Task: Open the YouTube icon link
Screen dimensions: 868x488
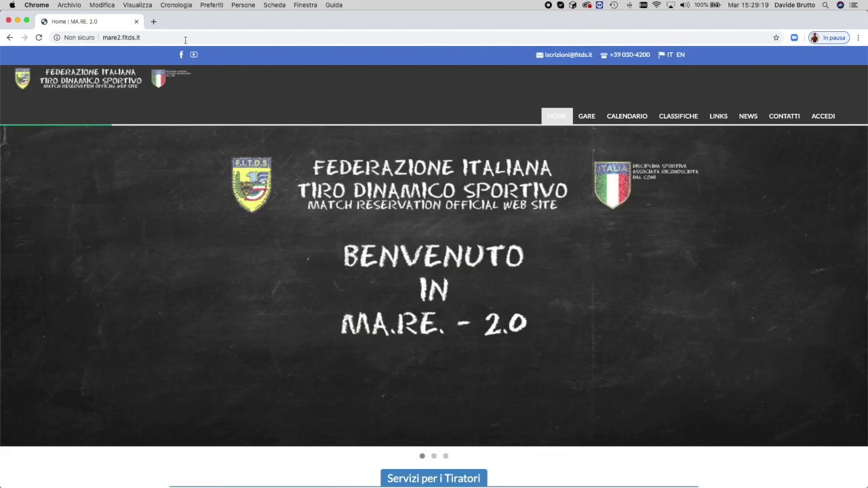Action: tap(194, 54)
